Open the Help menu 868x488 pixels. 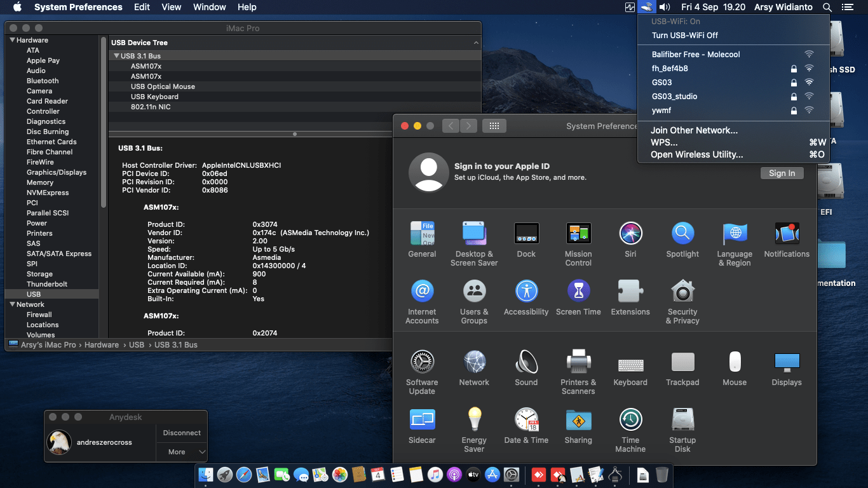coord(247,7)
